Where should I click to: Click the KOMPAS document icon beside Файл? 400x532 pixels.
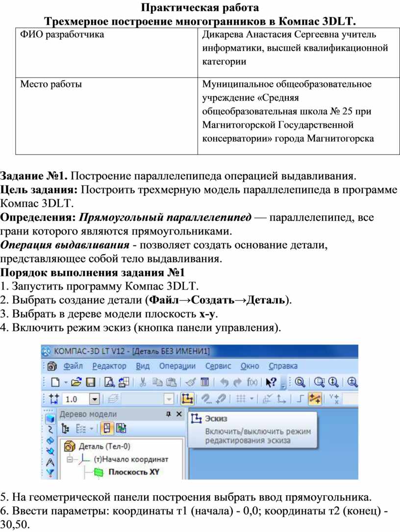pos(52,366)
